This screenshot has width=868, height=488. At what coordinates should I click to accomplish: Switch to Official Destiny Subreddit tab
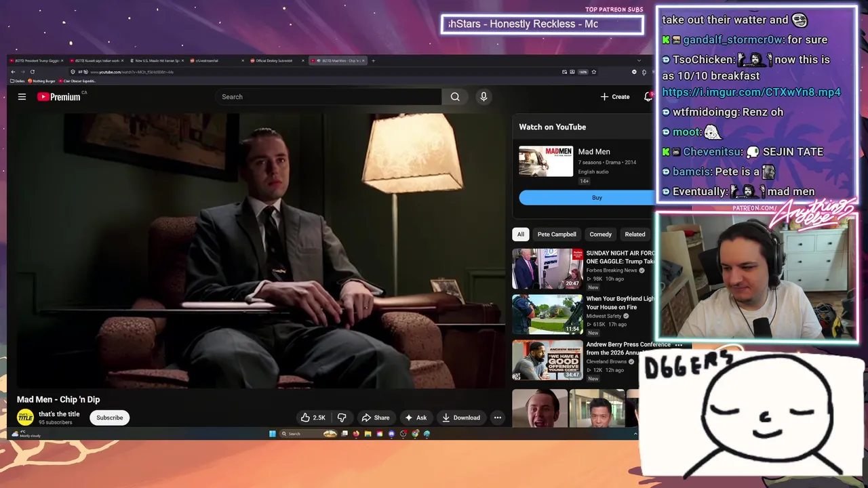(276, 60)
